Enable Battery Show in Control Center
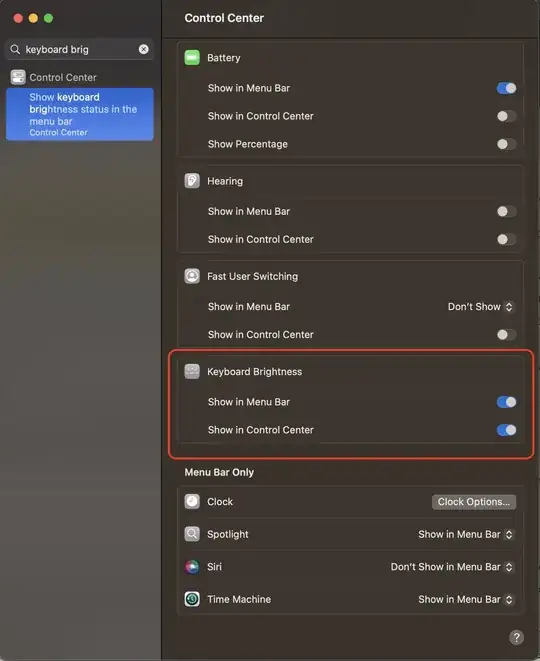 pos(506,116)
